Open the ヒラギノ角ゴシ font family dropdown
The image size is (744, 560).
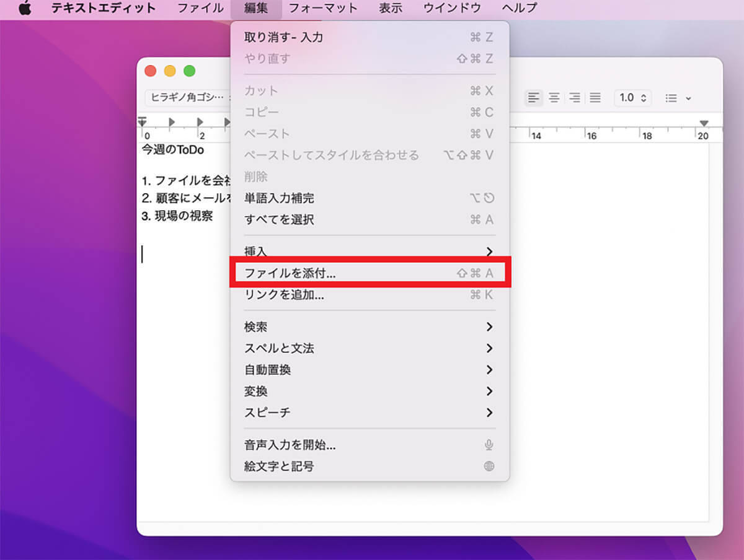187,98
